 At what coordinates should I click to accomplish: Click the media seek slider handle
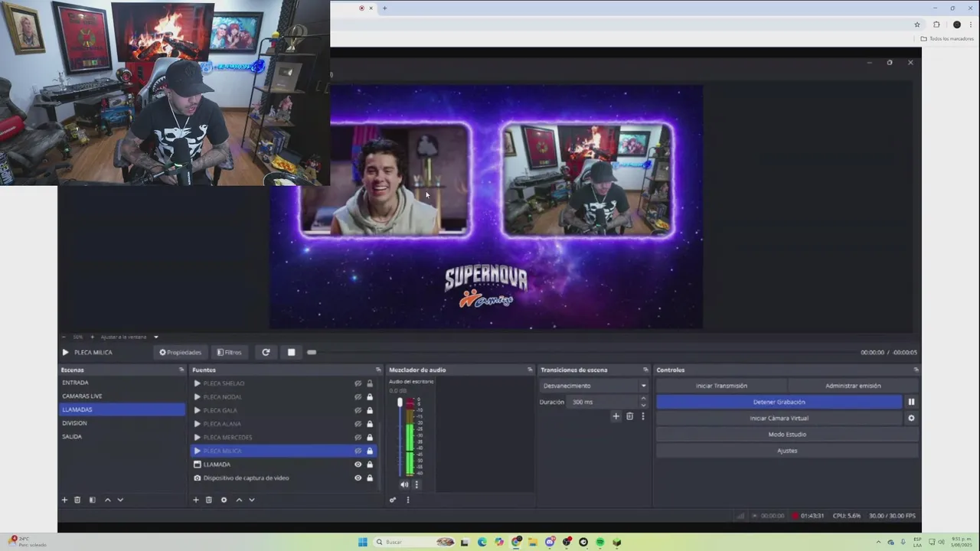click(x=312, y=352)
